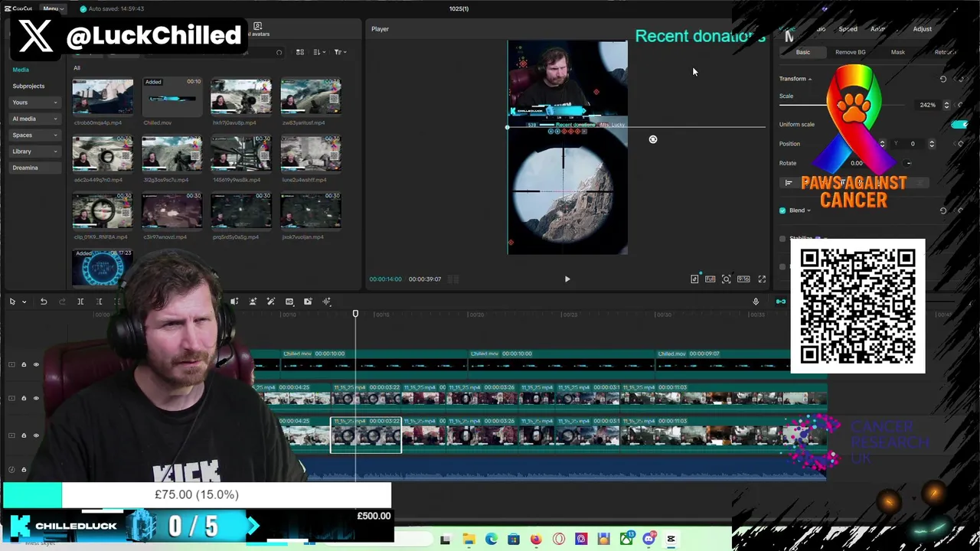
Task: Switch media view to grid layout
Action: pos(300,52)
